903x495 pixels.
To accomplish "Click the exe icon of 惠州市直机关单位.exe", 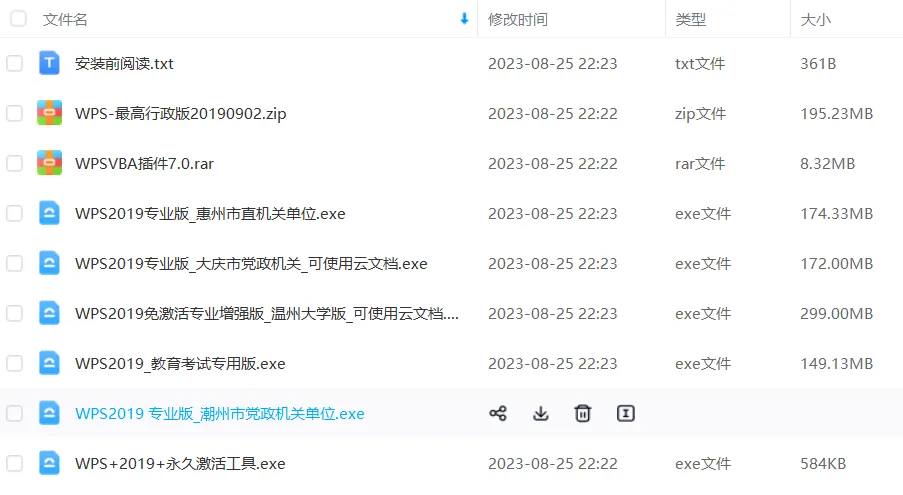I will pos(49,213).
